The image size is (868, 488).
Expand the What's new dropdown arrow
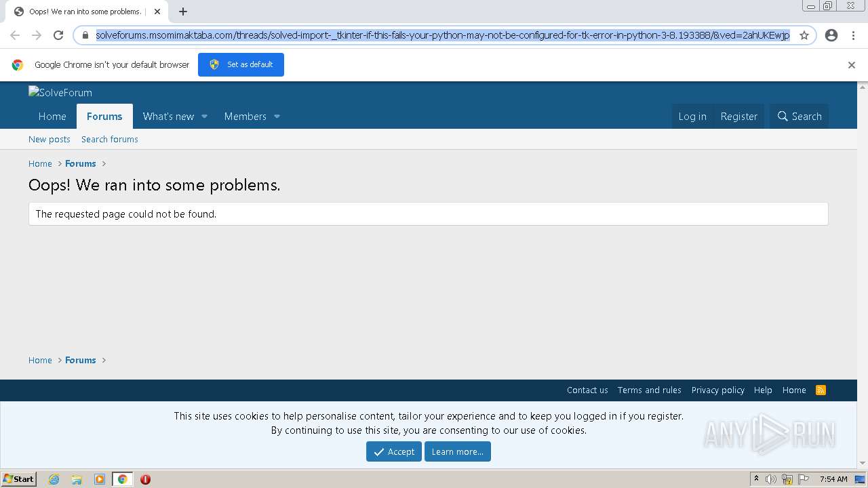204,117
